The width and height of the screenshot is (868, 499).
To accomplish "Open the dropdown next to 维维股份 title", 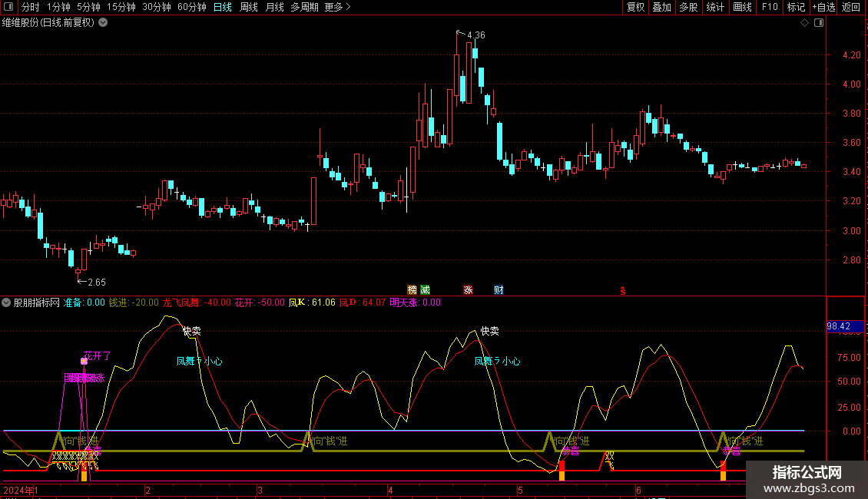I will (x=103, y=23).
